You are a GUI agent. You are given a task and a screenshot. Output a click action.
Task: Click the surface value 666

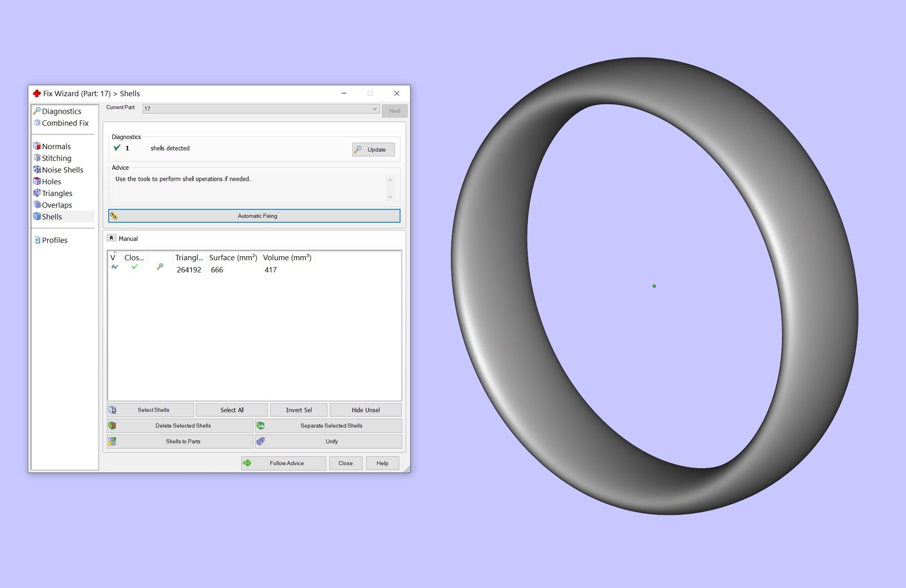(x=217, y=270)
